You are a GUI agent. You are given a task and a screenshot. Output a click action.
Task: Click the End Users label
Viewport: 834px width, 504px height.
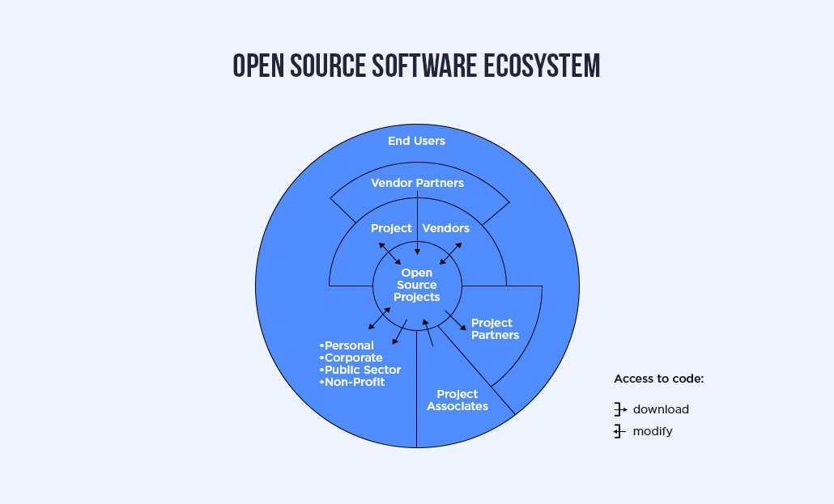[x=416, y=141]
